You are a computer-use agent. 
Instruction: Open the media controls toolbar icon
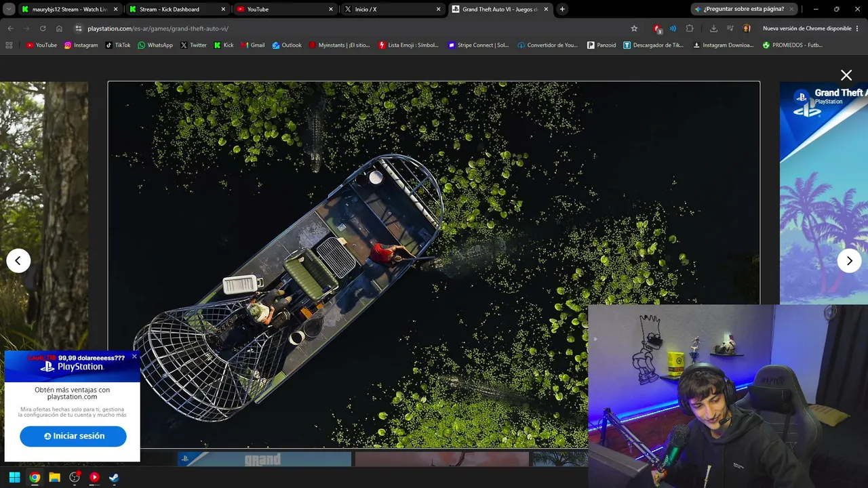pyautogui.click(x=730, y=28)
